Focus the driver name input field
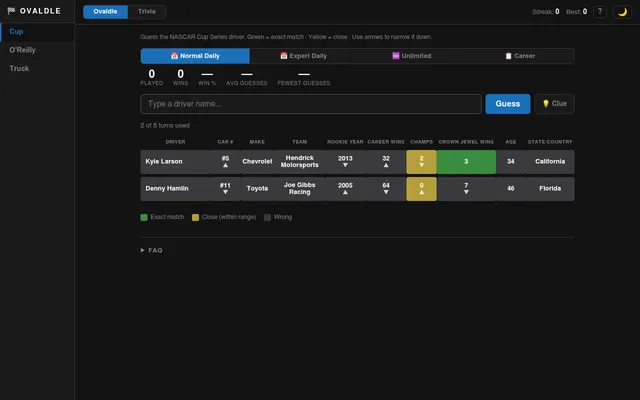 pos(311,104)
